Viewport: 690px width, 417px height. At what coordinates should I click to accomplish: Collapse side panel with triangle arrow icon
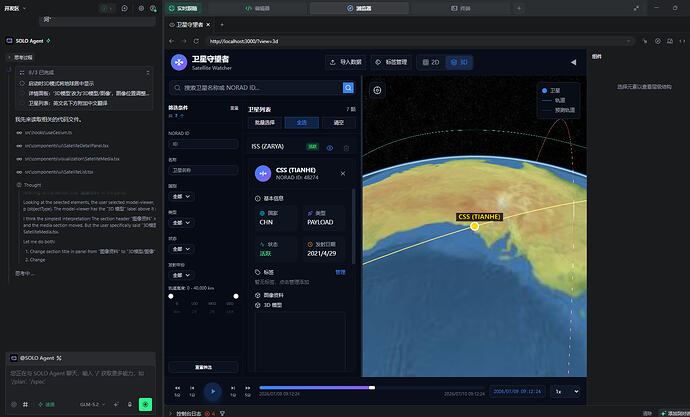click(x=573, y=62)
